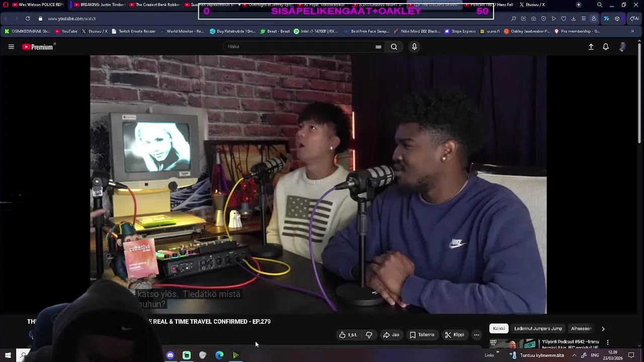Open the YouTube hamburger guide menu
This screenshot has height=362, width=644.
click(x=11, y=47)
